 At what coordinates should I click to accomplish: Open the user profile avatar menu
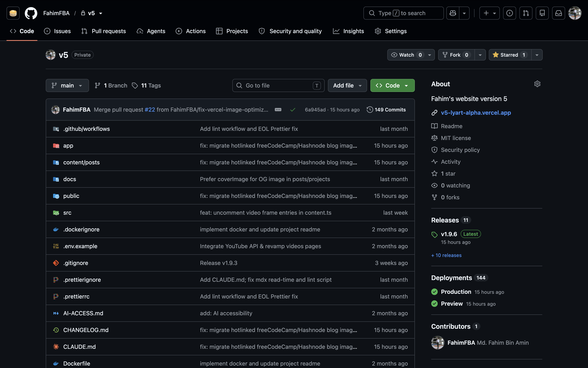pos(575,13)
